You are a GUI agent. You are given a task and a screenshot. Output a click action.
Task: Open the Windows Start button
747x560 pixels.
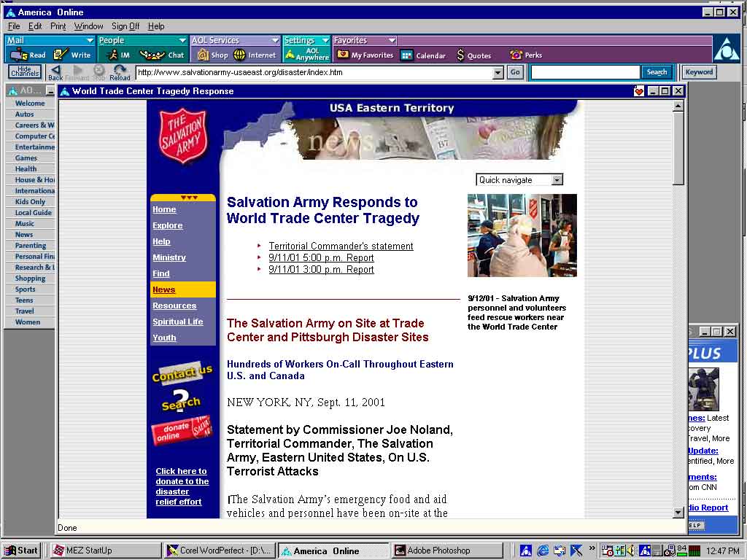click(x=21, y=551)
